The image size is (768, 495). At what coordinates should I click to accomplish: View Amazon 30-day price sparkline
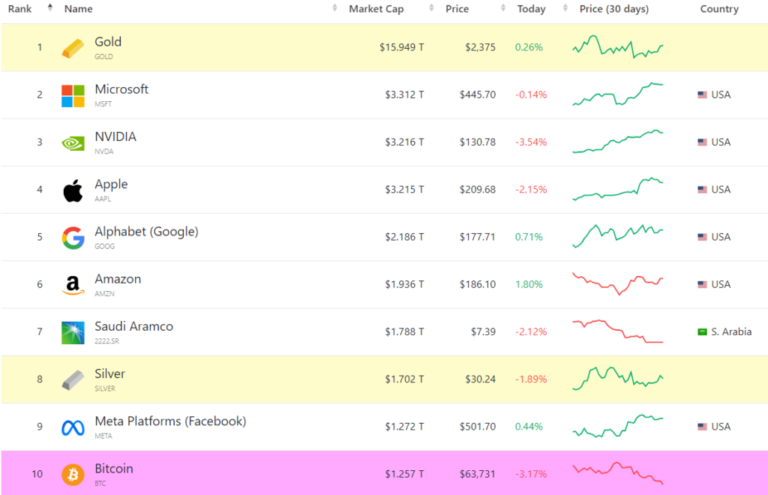[x=618, y=284]
